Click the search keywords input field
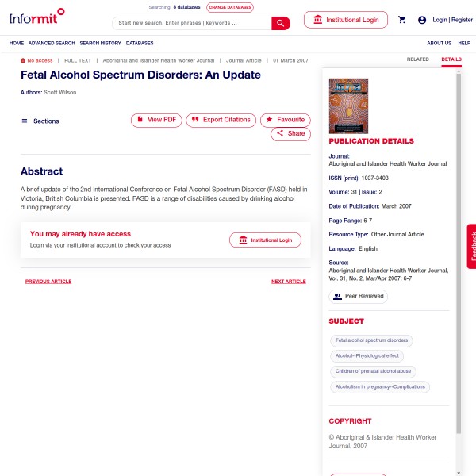This screenshot has width=476, height=476. click(192, 23)
